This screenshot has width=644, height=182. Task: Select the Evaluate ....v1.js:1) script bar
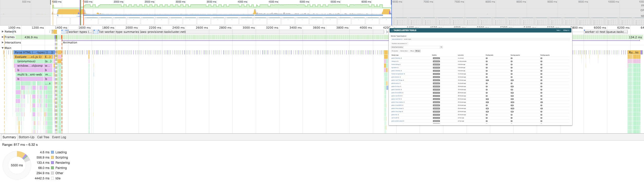pos(29,57)
